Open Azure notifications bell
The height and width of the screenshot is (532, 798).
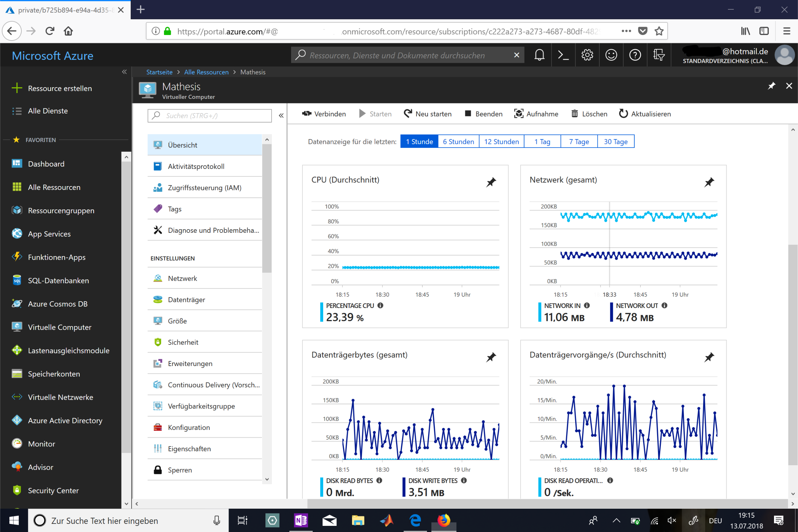coord(539,55)
